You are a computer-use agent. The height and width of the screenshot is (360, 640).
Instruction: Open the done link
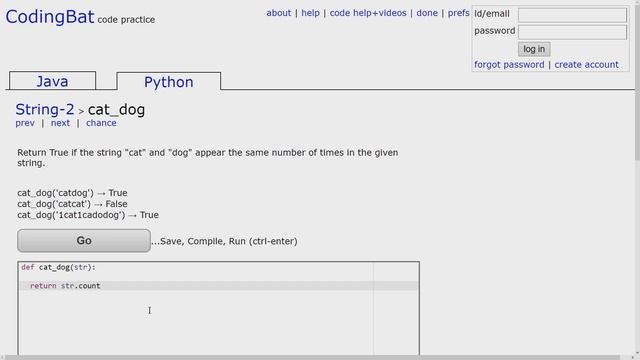point(427,13)
